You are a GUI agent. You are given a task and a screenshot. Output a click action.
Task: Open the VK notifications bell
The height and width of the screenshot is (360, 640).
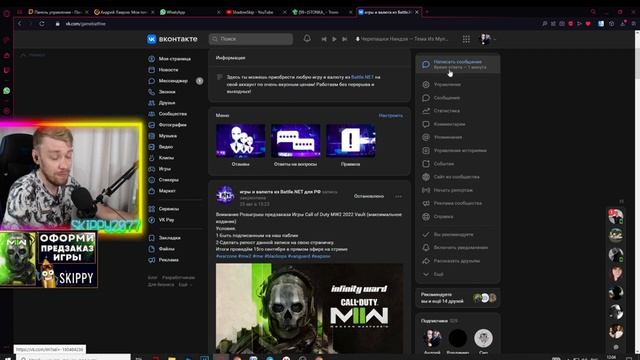click(307, 38)
